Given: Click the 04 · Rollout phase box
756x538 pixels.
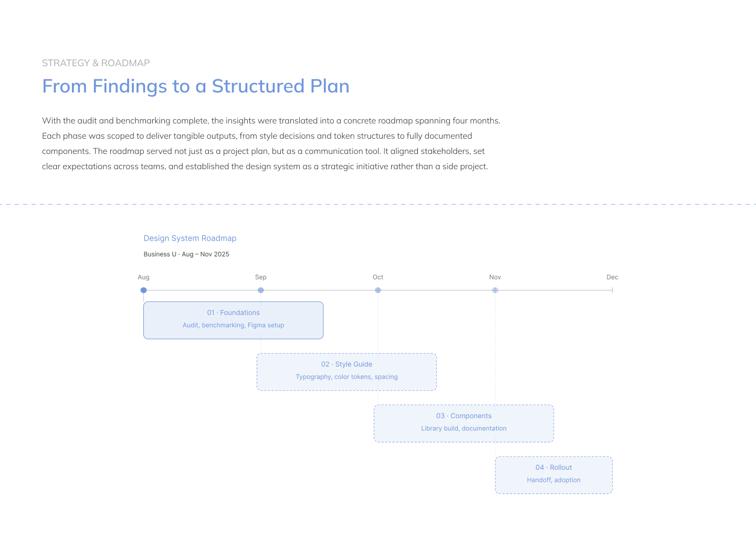Looking at the screenshot, I should click(x=553, y=474).
